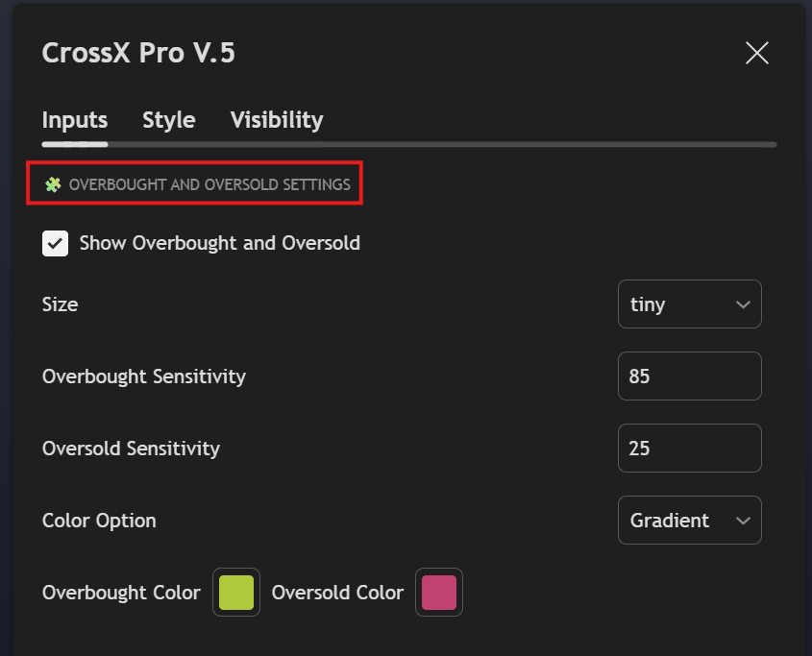
Task: Click the Overbought Sensitivity label
Action: (144, 377)
